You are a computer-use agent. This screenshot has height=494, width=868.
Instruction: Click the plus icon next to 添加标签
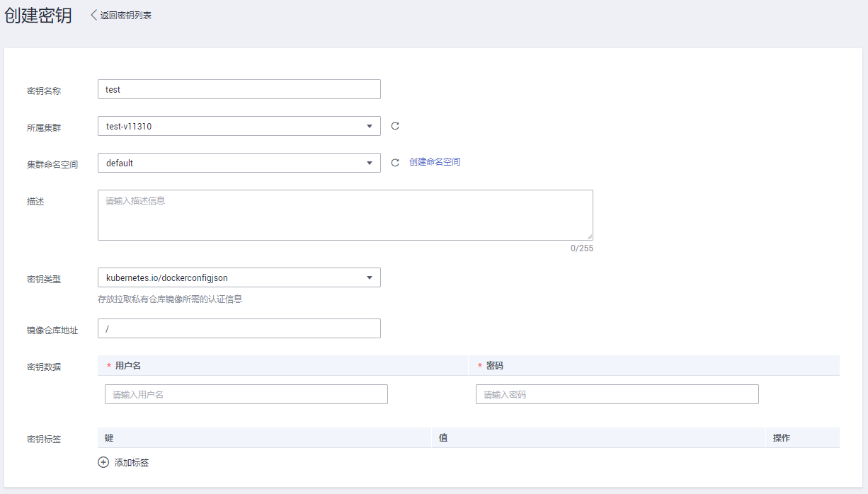pyautogui.click(x=103, y=462)
